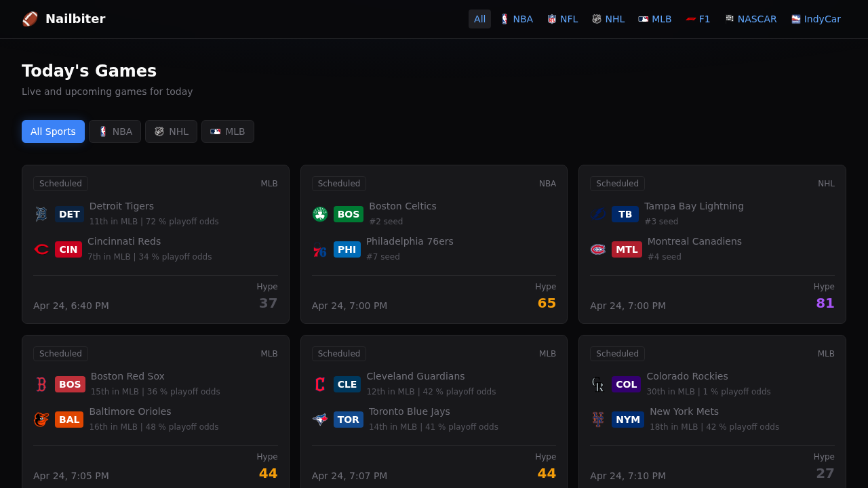Viewport: 868px width, 488px height.
Task: Click the Cincinnati Reds team logo
Action: (x=41, y=249)
